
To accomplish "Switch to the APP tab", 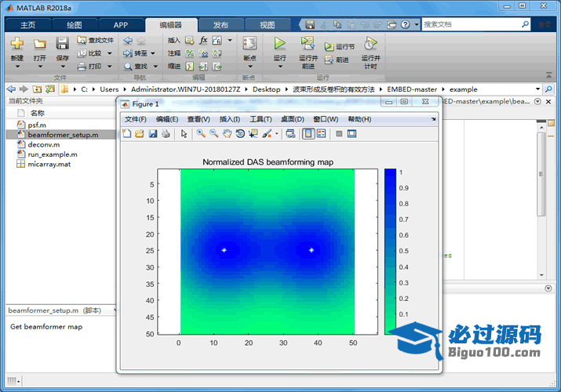I will coord(121,25).
